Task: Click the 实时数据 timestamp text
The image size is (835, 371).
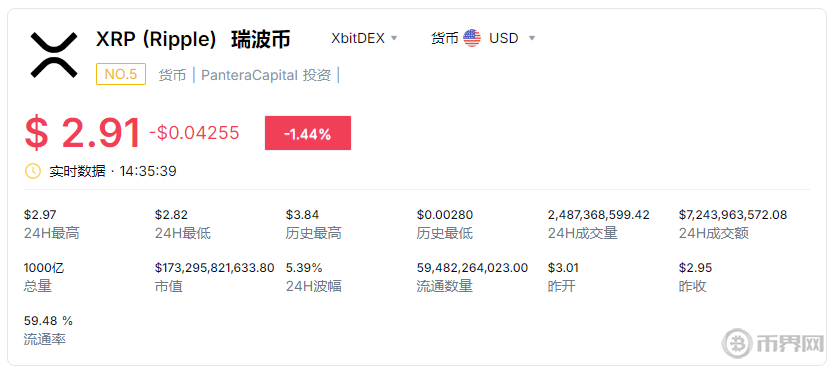Action: click(113, 171)
